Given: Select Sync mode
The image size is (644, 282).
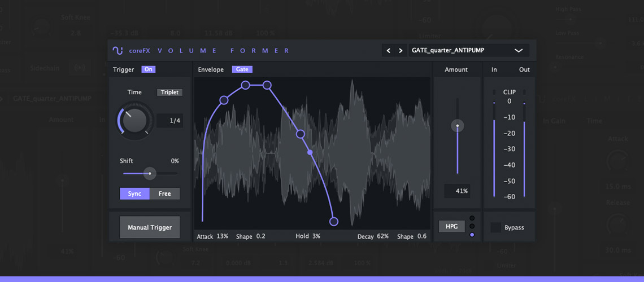Looking at the screenshot, I should [x=134, y=193].
